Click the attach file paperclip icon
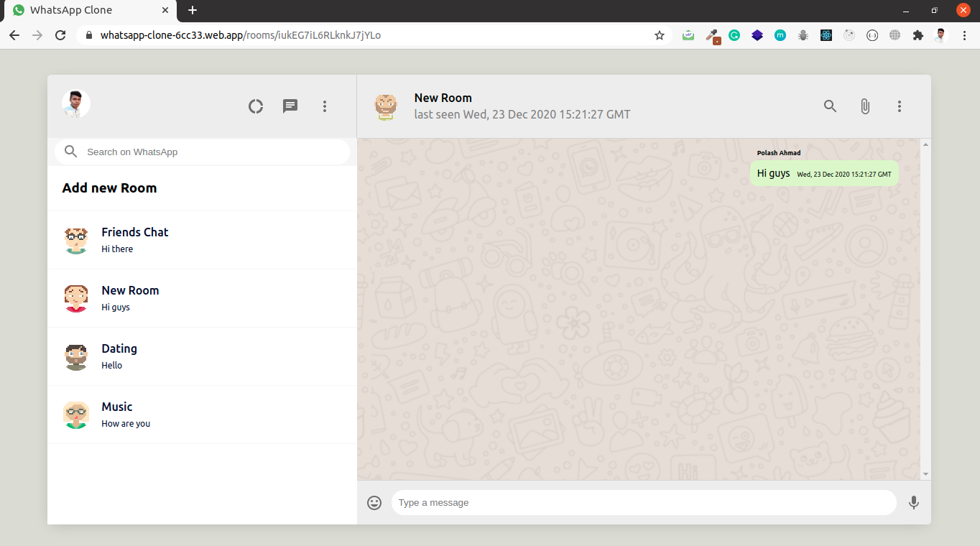 point(865,106)
